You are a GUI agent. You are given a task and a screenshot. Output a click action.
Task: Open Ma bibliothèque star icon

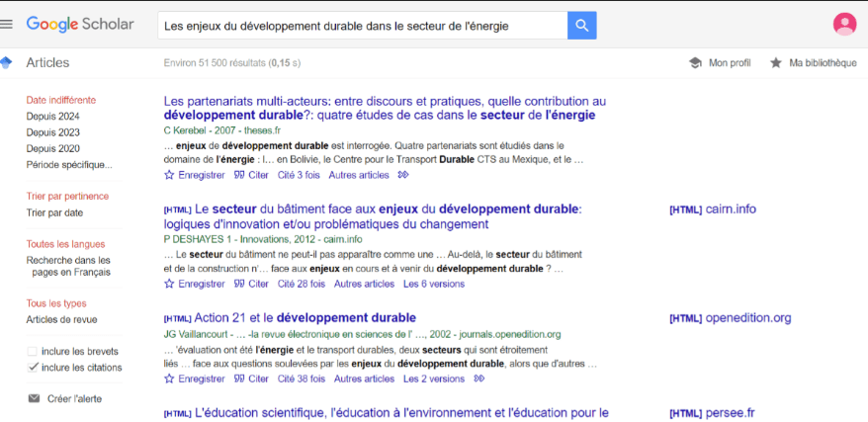776,63
